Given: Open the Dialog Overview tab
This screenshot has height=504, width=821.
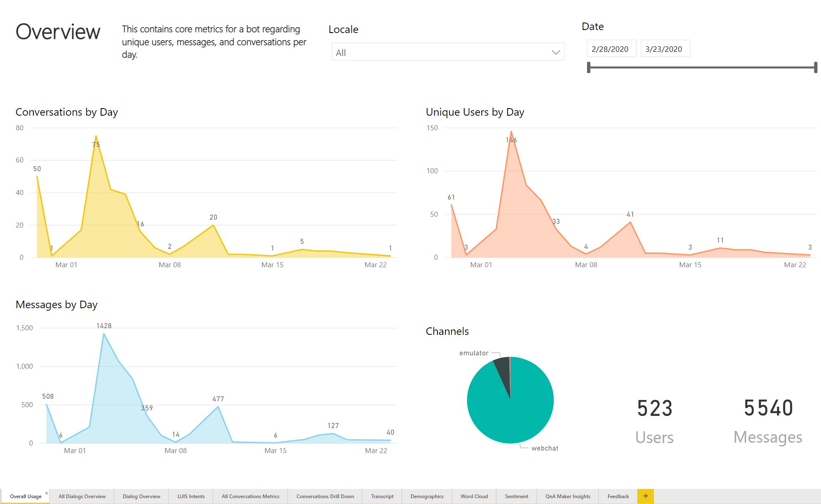Looking at the screenshot, I should [x=141, y=496].
